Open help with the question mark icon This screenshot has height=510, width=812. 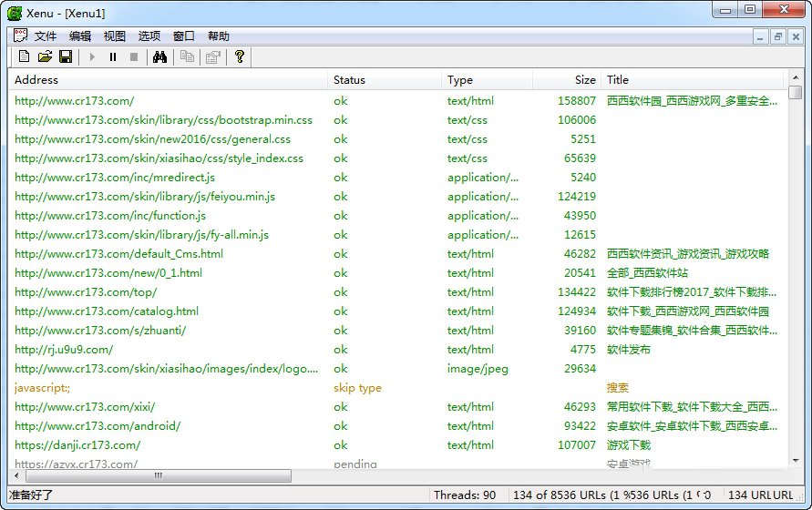point(240,56)
